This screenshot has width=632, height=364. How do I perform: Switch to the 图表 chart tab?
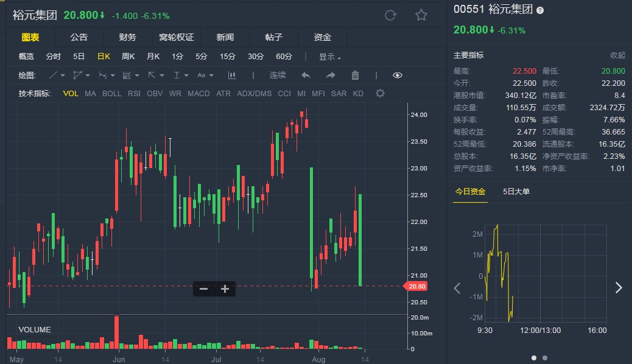click(x=30, y=38)
